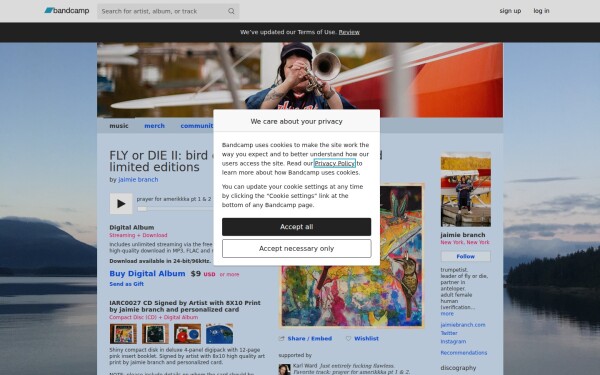This screenshot has width=600, height=375.
Task: Click Buy Digital Album
Action: (x=147, y=274)
